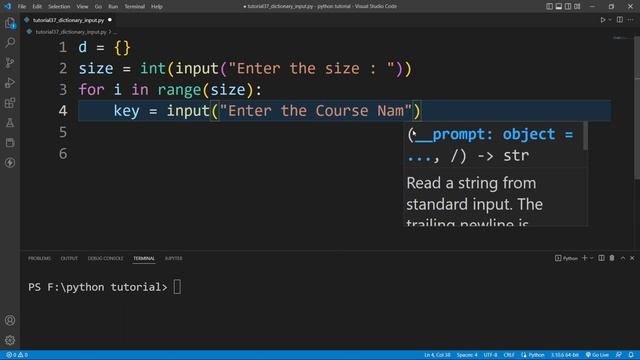Open the Accounts menu icon
The image size is (640, 360).
(x=10, y=320)
